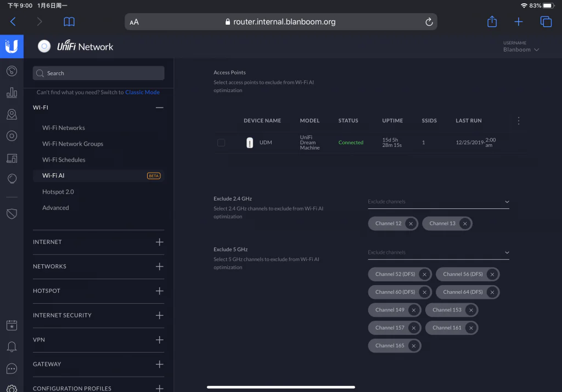Remove Channel 153 exclusion
This screenshot has height=392, width=562.
(x=471, y=310)
